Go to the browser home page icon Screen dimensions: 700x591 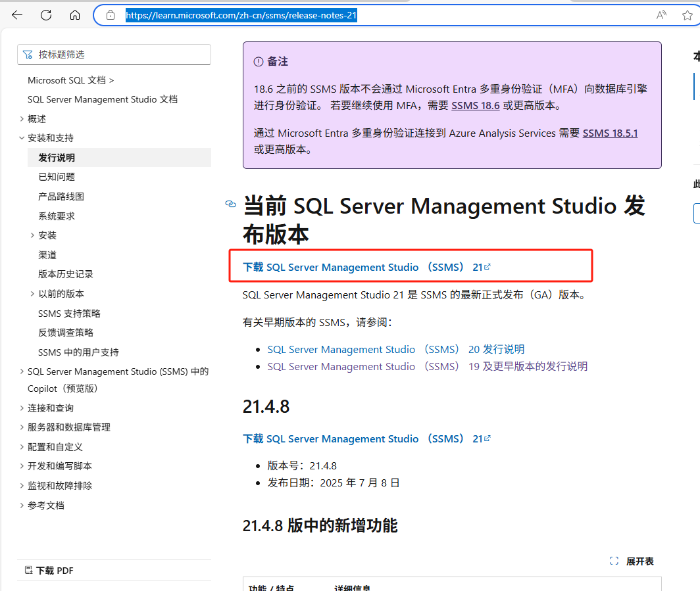tap(75, 15)
